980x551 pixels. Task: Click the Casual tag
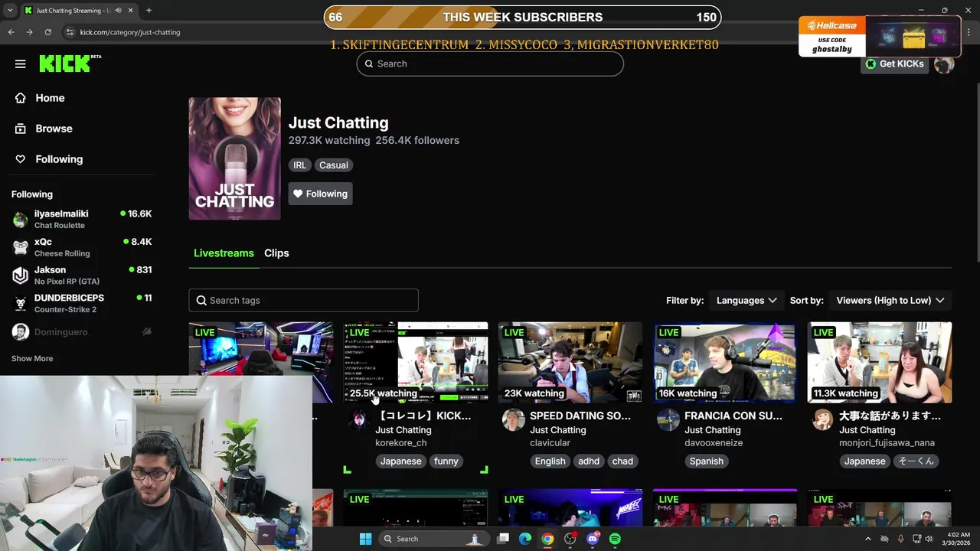click(333, 165)
